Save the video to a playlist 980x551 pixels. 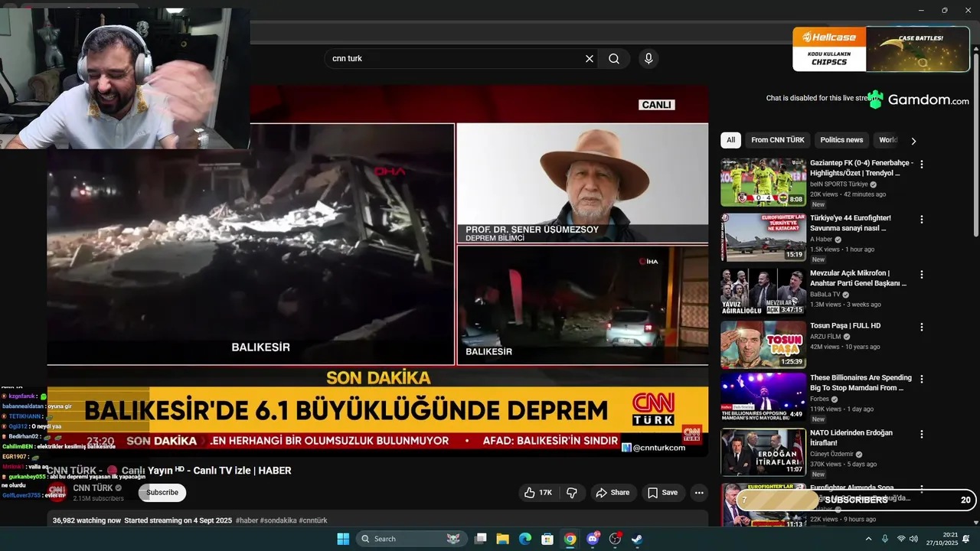[x=662, y=493]
